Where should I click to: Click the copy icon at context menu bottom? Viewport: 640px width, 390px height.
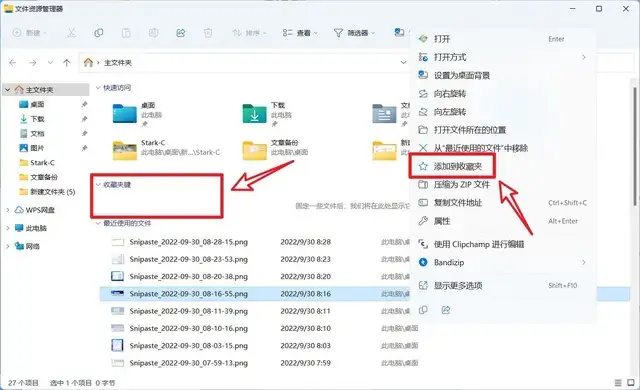423,310
